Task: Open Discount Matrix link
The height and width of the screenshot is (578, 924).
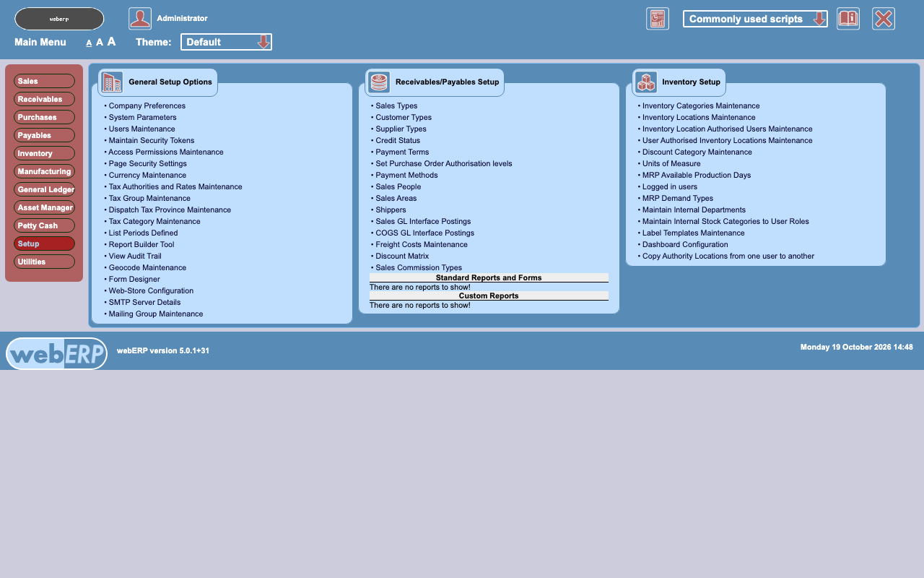Action: point(402,256)
